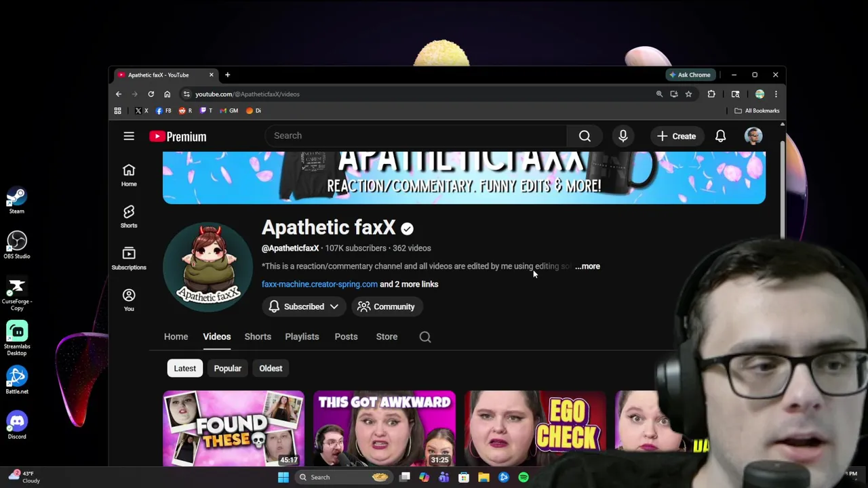868x488 pixels.
Task: Click the Create button in YouTube
Action: 676,136
